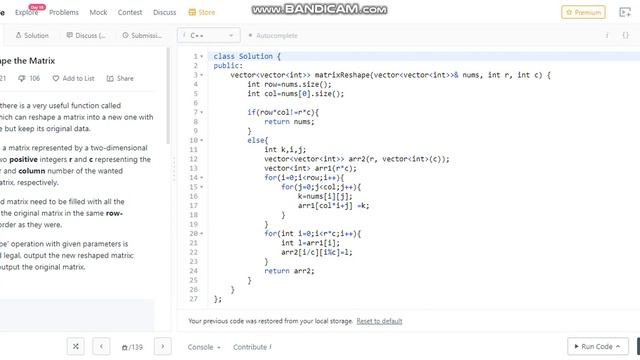Click the code line 'return nums;'

[x=289, y=122]
